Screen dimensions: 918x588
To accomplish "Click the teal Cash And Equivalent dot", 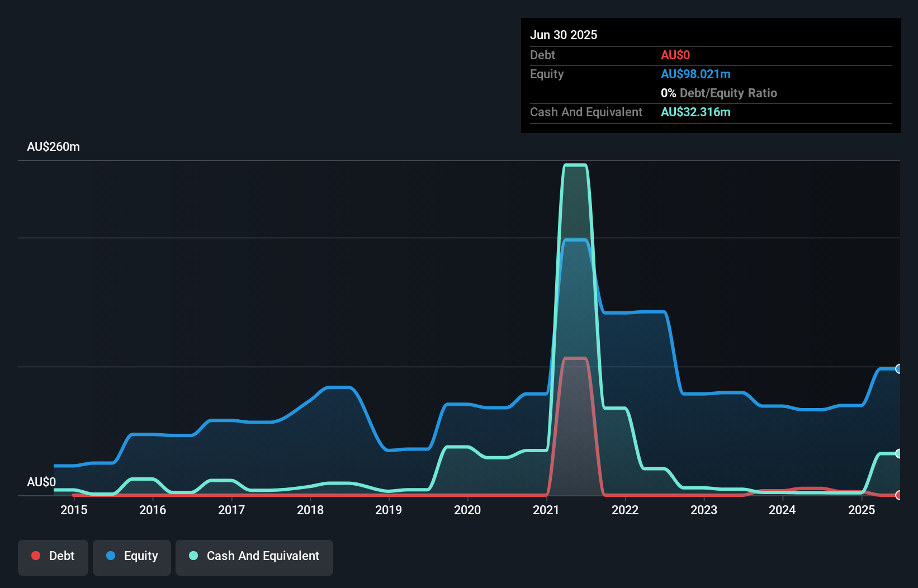I will pyautogui.click(x=193, y=556).
